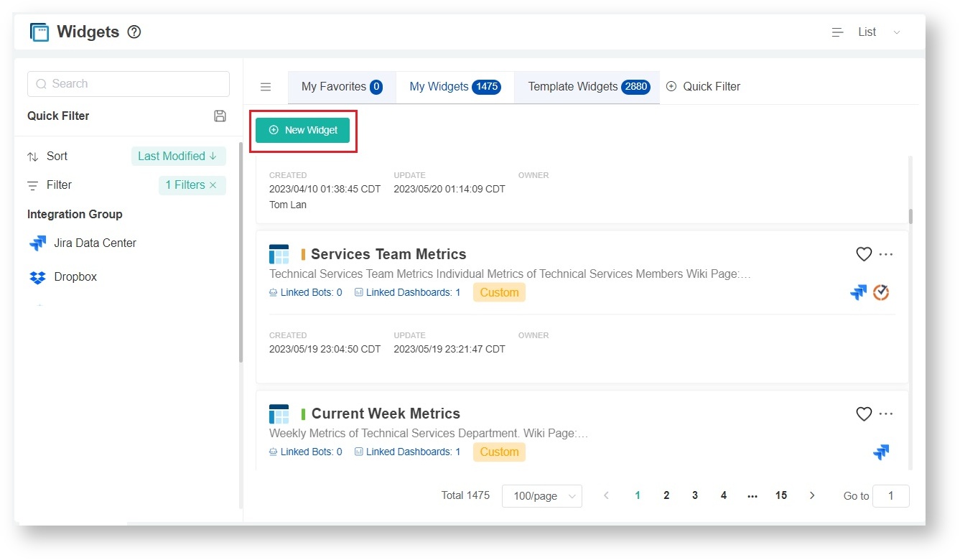
Task: Open more options for Services Team Metrics
Action: click(x=886, y=254)
